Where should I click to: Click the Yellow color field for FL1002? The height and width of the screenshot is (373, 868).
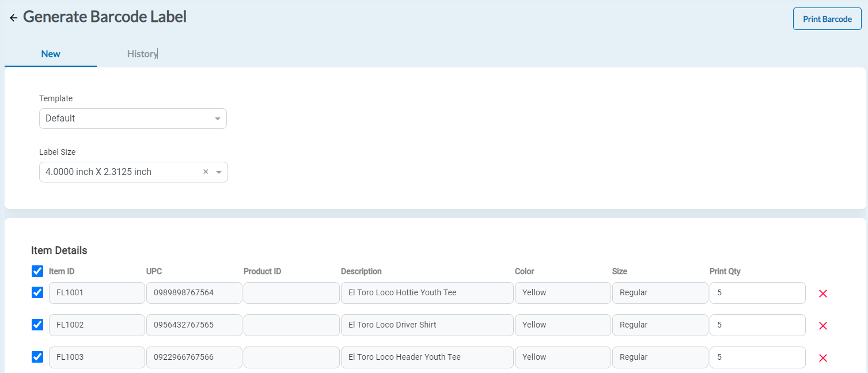click(x=563, y=325)
